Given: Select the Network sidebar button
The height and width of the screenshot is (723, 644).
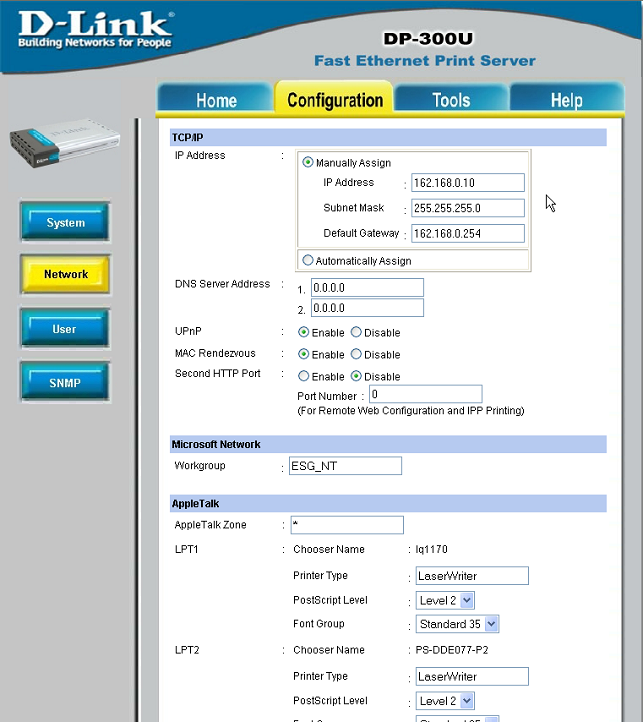Looking at the screenshot, I should coord(65,274).
